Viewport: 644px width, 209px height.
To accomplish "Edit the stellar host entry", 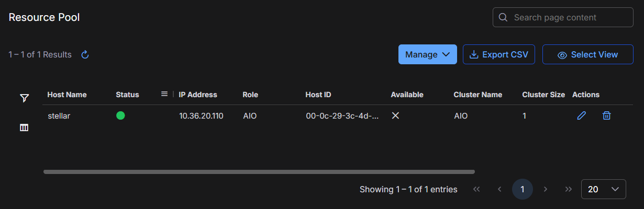I will [581, 116].
